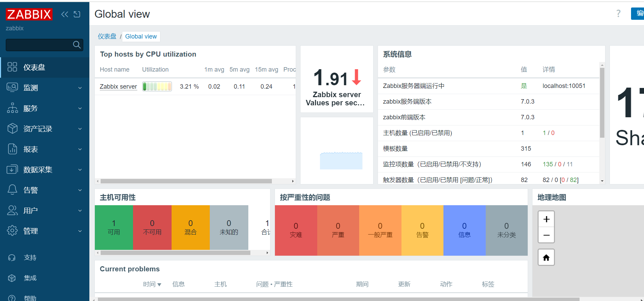Open the Zabbix server host link
Image resolution: width=644 pixels, height=301 pixels.
tap(118, 87)
